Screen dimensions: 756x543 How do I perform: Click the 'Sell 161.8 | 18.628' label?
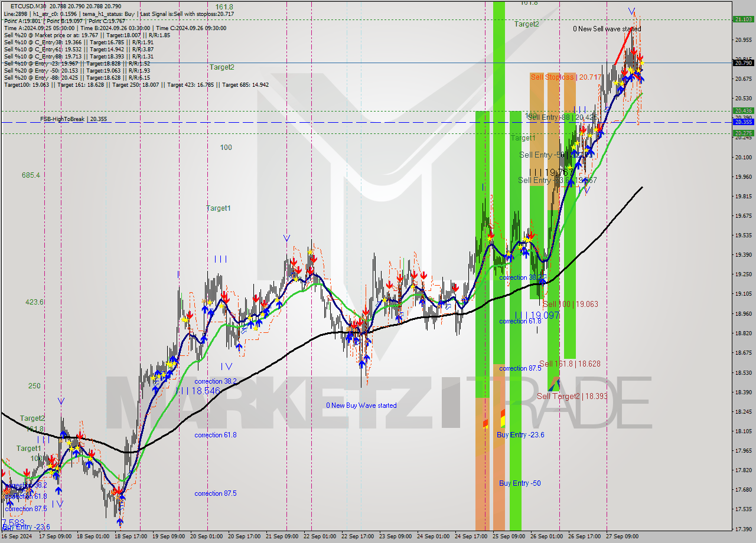pos(570,364)
